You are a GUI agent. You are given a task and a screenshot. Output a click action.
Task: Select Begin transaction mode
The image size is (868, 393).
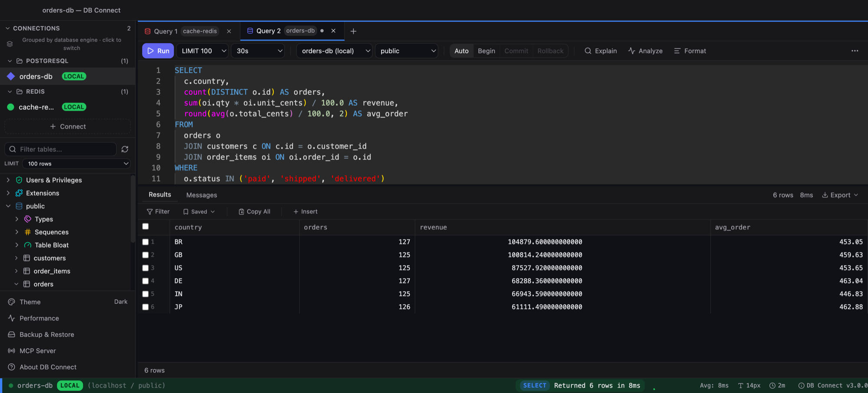(487, 51)
